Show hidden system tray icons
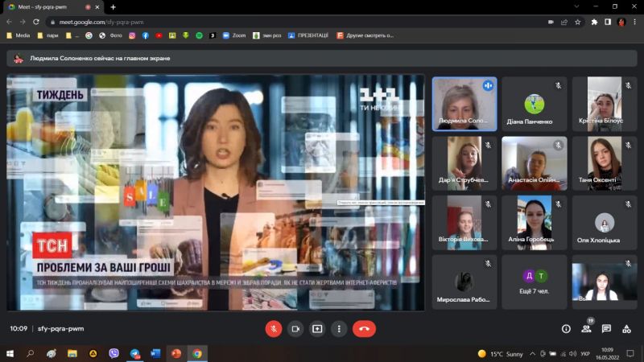The image size is (644, 362). [532, 354]
